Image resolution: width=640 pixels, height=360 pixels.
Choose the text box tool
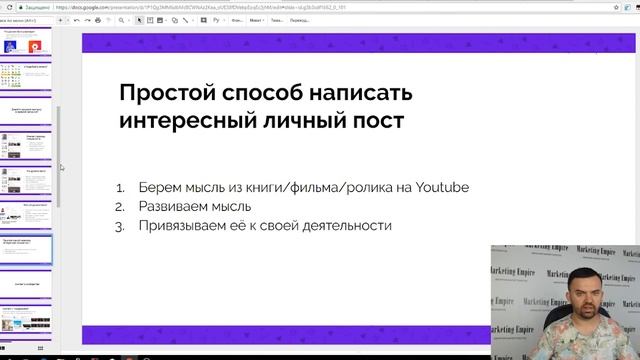[150, 20]
